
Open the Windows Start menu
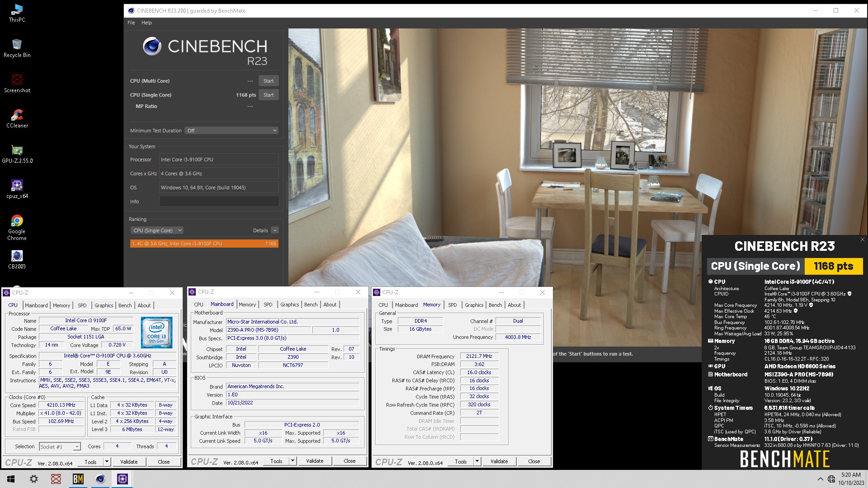coord(11,479)
